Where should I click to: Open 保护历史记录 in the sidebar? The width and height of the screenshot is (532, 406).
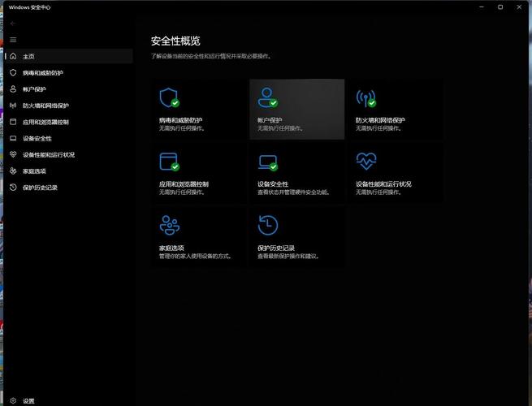pos(69,188)
